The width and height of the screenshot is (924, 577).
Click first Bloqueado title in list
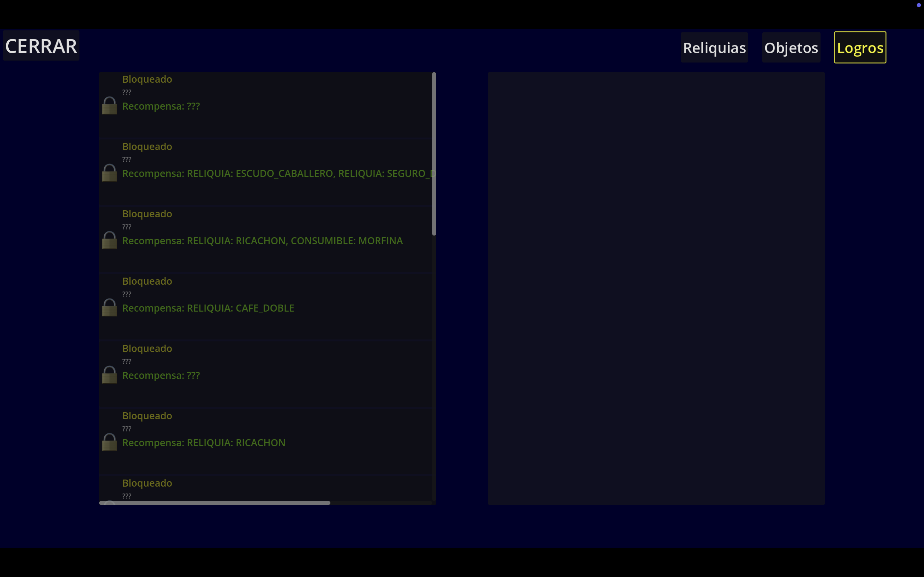pyautogui.click(x=147, y=79)
